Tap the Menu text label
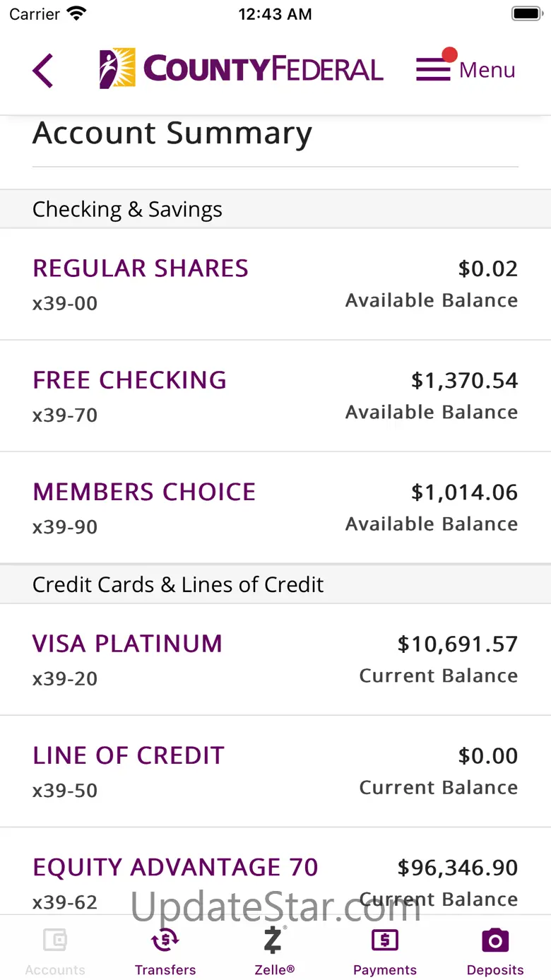 pos(487,70)
